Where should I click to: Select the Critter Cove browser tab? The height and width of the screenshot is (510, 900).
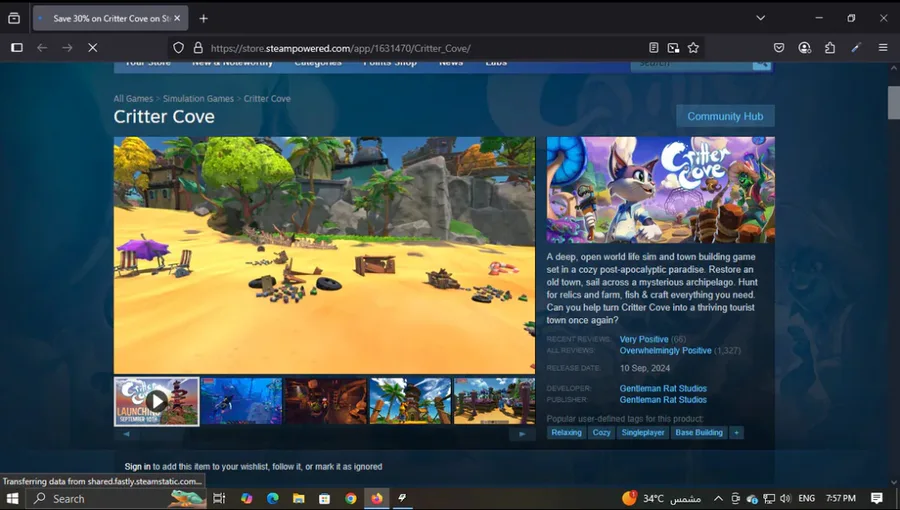click(x=110, y=18)
